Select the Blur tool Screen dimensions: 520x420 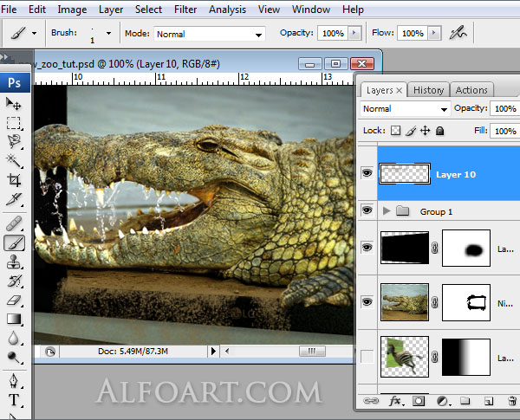click(13, 338)
